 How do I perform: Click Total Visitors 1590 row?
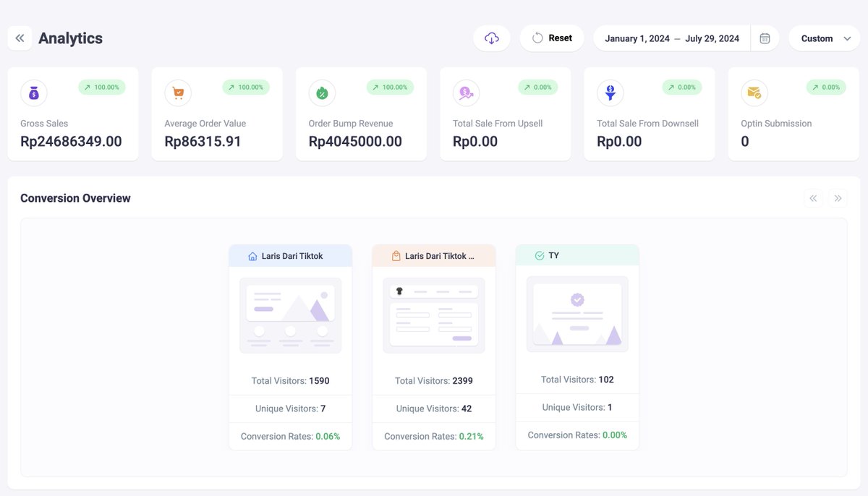pos(291,381)
